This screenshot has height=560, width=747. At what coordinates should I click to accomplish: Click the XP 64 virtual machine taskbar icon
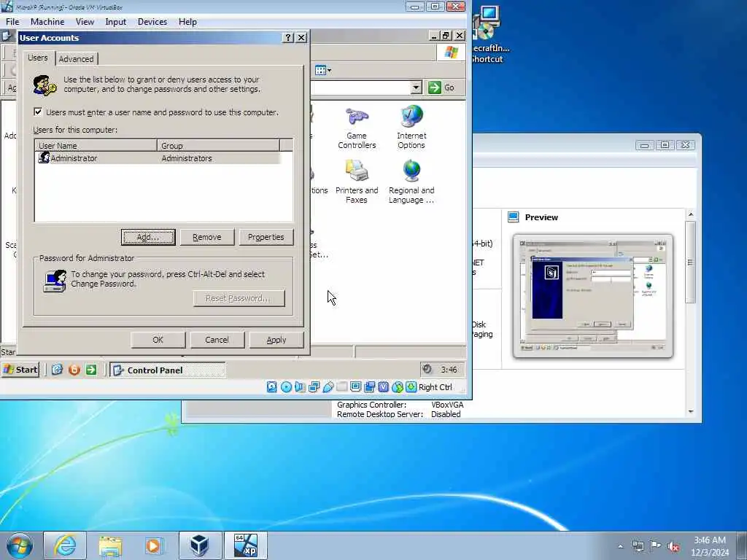point(246,545)
